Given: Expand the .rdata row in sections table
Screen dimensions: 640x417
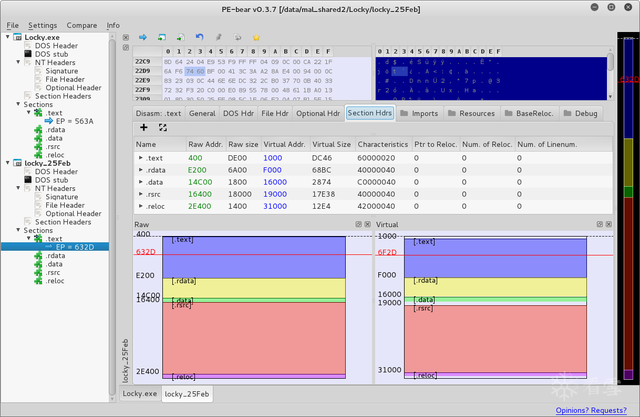Looking at the screenshot, I should pyautogui.click(x=141, y=172).
